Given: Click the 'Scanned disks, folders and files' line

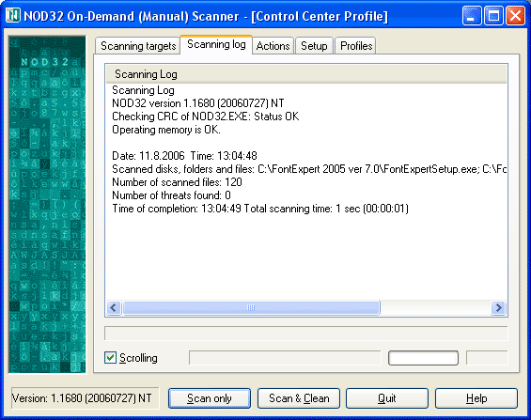Looking at the screenshot, I should tap(309, 169).
